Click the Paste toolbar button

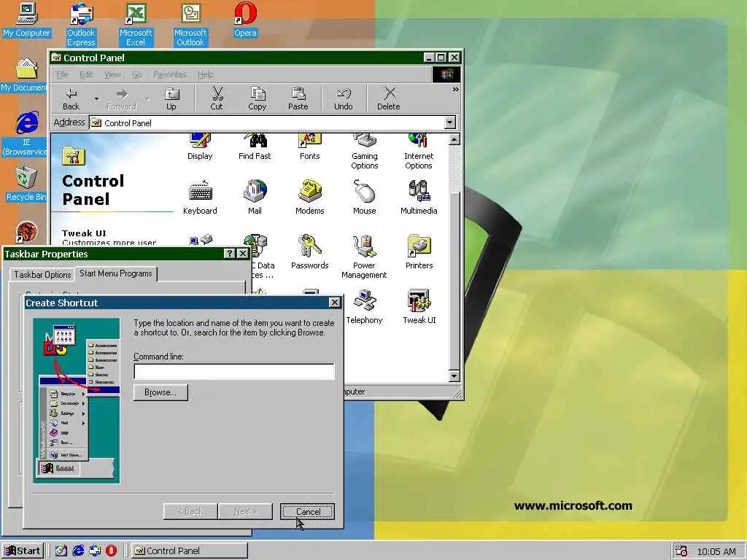pos(298,99)
